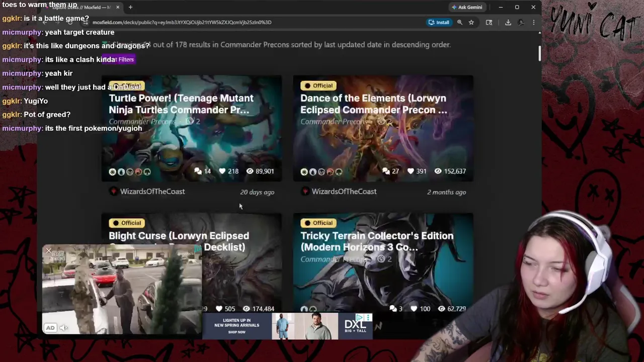Open the browser downloads icon

508,22
